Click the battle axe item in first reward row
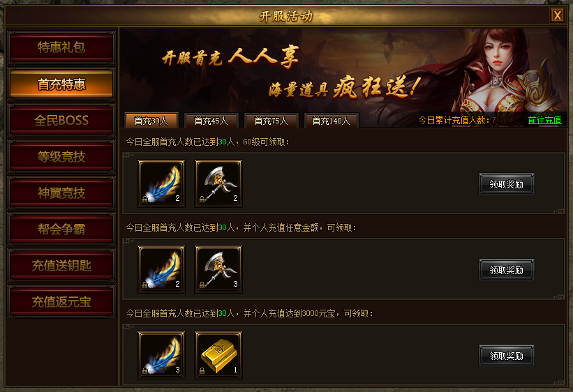 pos(218,183)
